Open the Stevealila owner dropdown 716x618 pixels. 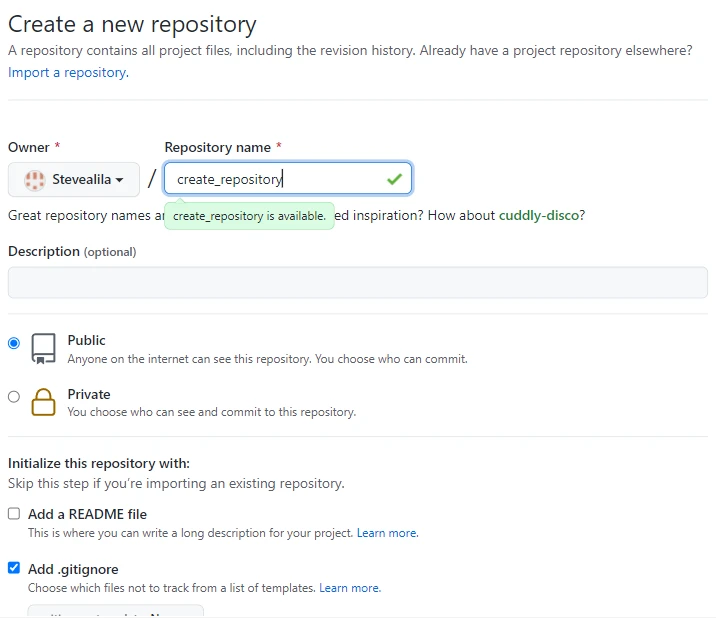[x=74, y=180]
